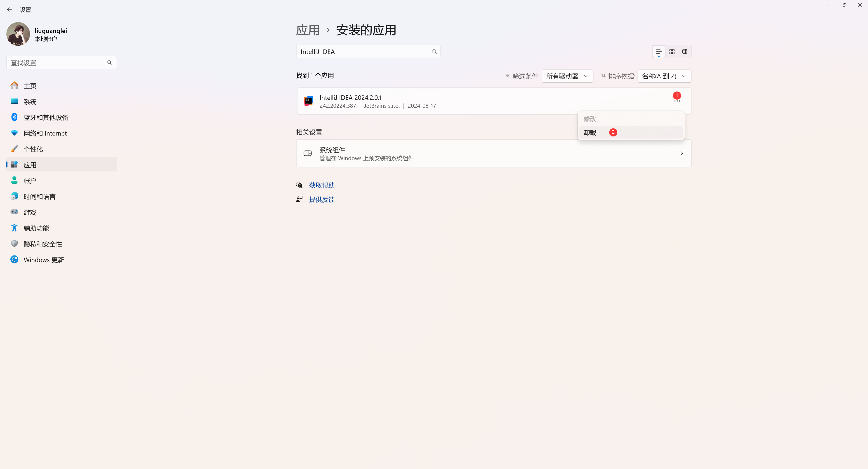Switch to table view layout icon

[x=684, y=52]
